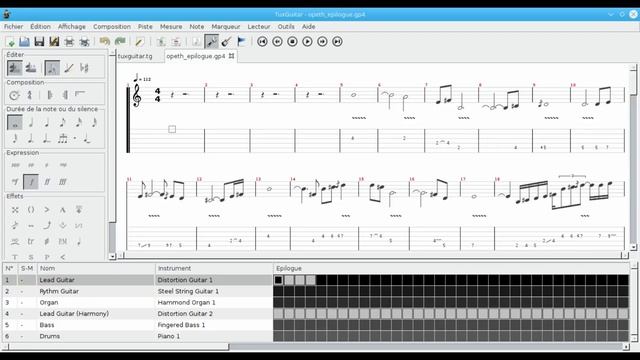
Task: Open the Affichage menu
Action: click(x=72, y=27)
